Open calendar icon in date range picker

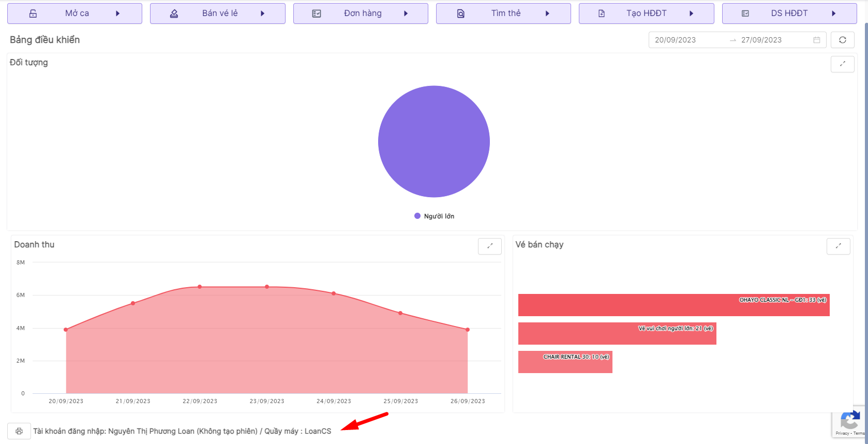[x=817, y=40]
